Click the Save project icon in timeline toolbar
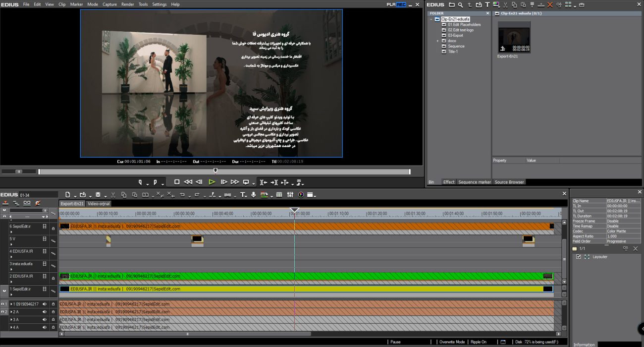 coord(98,195)
